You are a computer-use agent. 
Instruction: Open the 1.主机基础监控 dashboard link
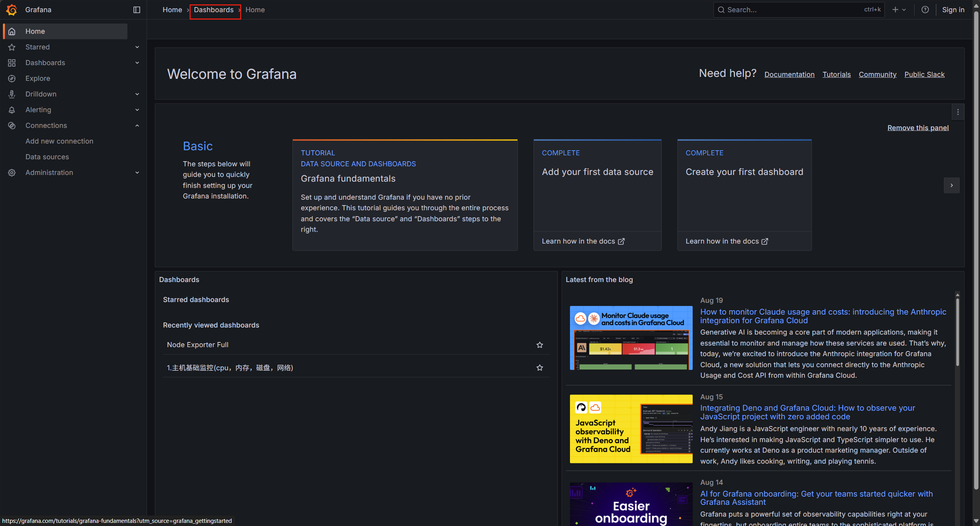click(230, 368)
